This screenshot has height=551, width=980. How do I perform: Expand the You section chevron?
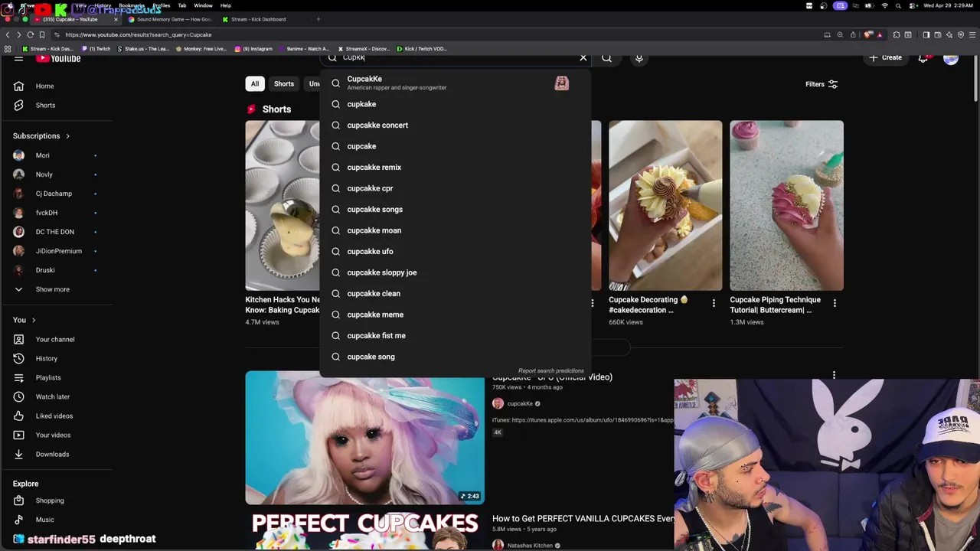pyautogui.click(x=34, y=320)
